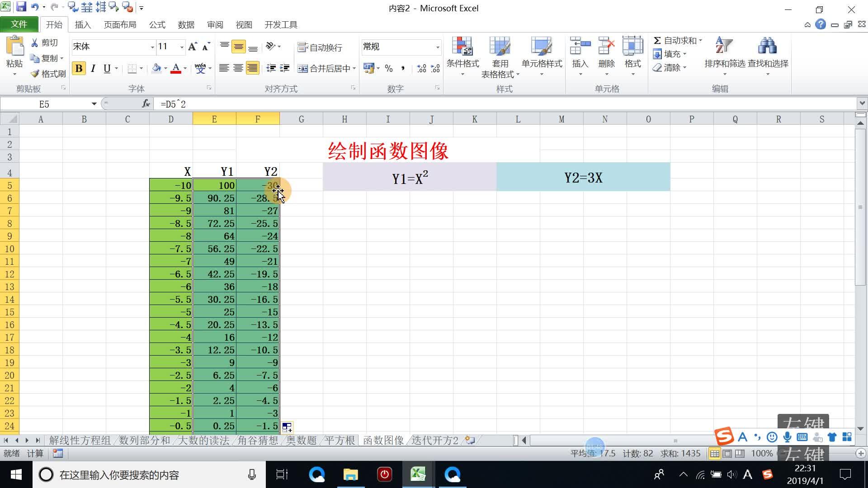Apply percent style to selection
This screenshot has width=868, height=488.
tap(388, 68)
